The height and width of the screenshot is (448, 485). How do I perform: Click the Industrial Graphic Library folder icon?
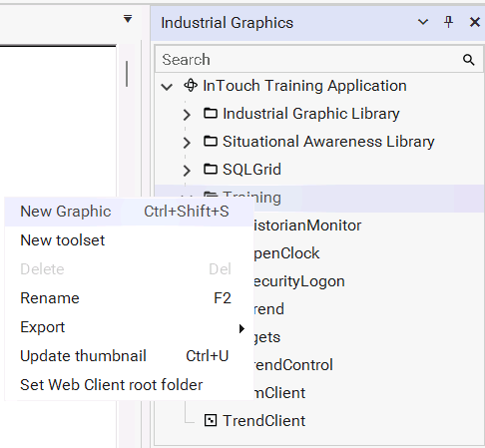pyautogui.click(x=211, y=114)
